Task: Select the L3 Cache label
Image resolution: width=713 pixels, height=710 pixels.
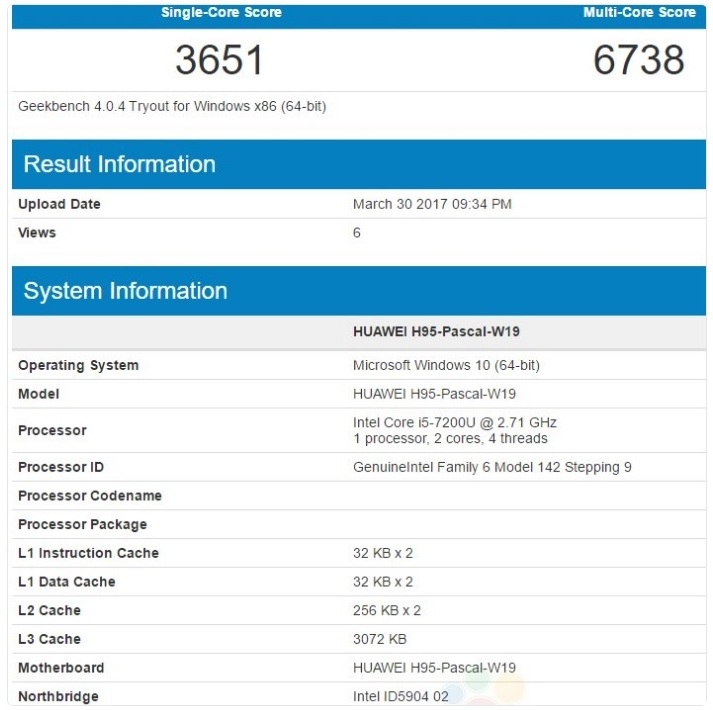Action: [x=49, y=639]
